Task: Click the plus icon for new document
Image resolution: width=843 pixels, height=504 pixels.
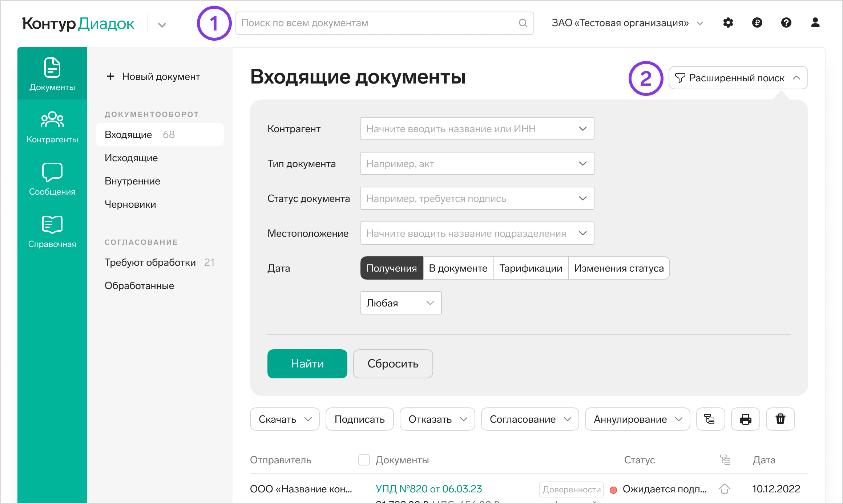Action: point(110,76)
